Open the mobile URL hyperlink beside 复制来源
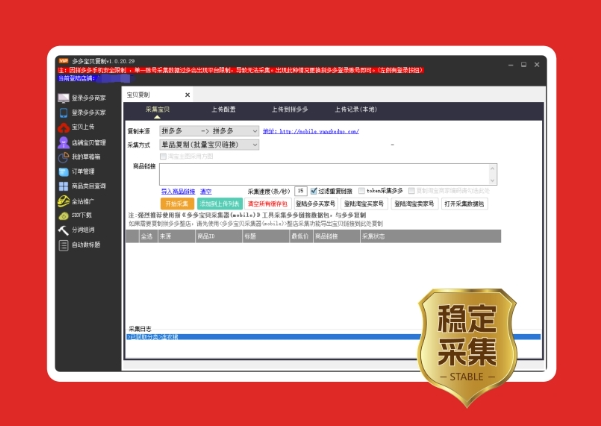Image resolution: width=601 pixels, height=426 pixels. click(311, 132)
